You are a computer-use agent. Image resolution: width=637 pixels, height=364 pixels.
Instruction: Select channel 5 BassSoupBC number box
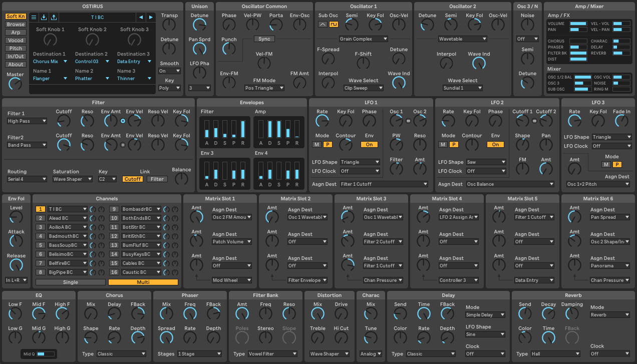point(40,245)
